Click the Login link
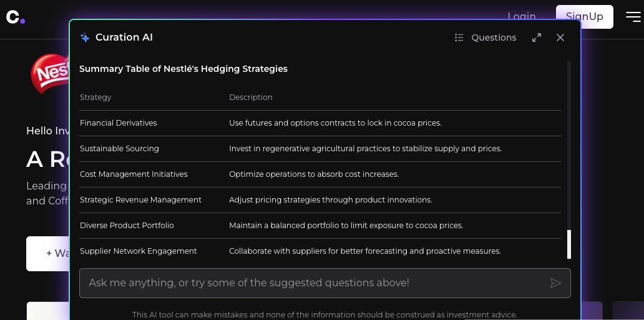The image size is (644, 320). point(521,16)
